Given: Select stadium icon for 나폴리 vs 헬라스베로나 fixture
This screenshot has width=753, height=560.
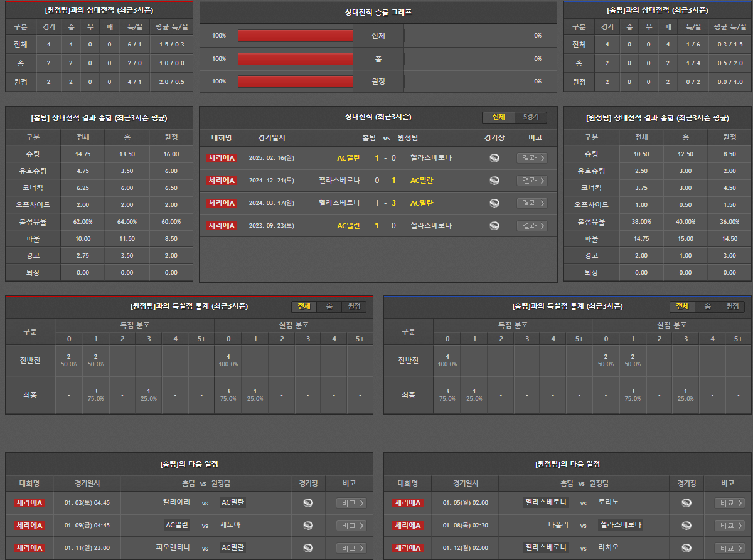Looking at the screenshot, I should pyautogui.click(x=686, y=526).
